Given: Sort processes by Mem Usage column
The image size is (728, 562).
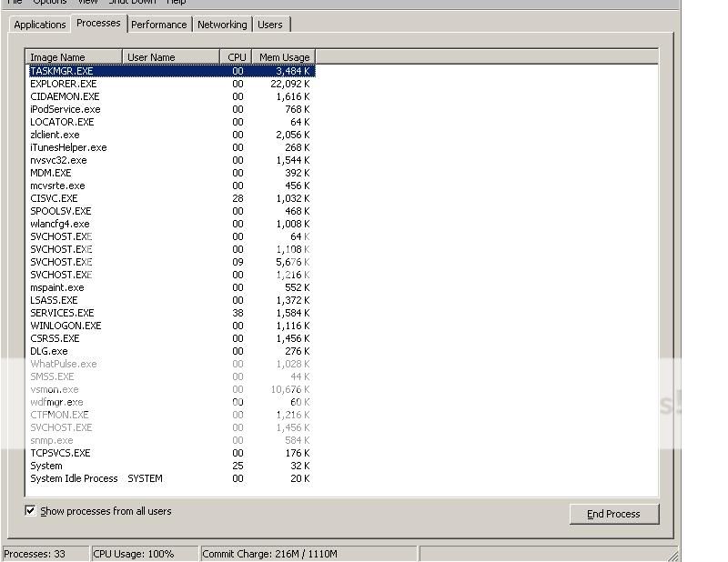Looking at the screenshot, I should coord(283,57).
